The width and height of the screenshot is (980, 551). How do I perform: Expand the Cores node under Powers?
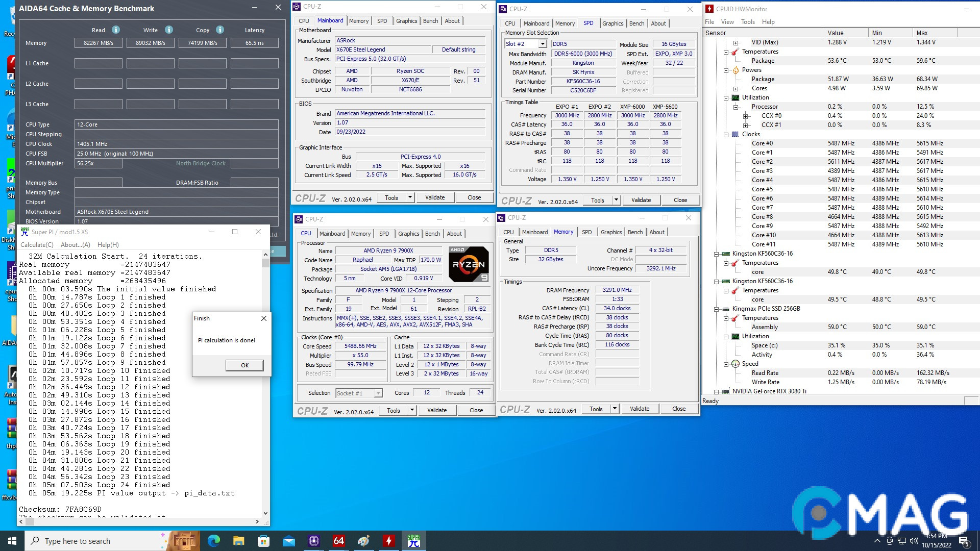[x=736, y=89]
